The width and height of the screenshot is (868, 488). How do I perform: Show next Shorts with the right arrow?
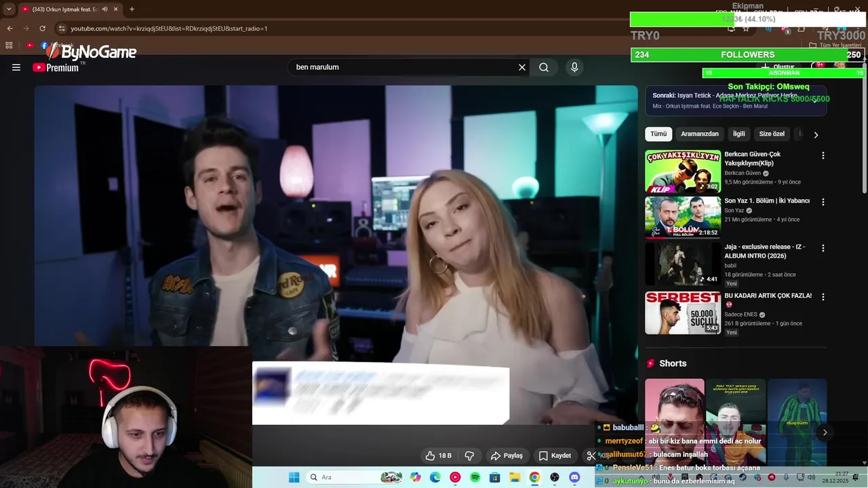tap(825, 432)
